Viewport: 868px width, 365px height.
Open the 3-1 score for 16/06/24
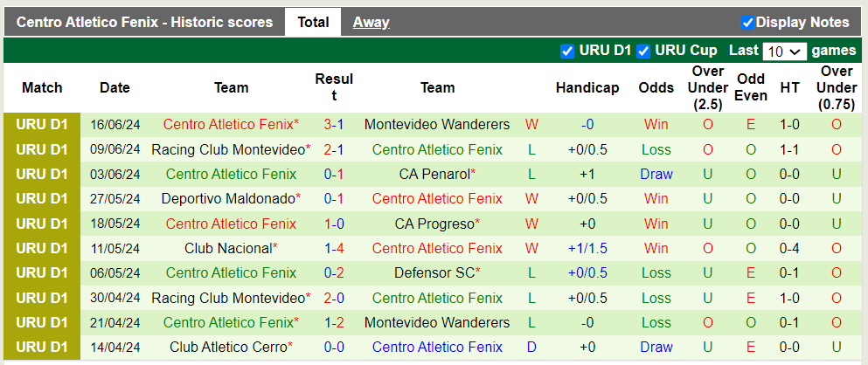tap(334, 125)
